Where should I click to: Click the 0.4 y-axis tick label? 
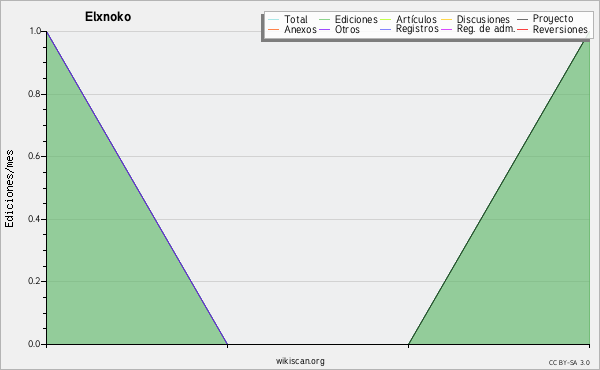coord(34,219)
